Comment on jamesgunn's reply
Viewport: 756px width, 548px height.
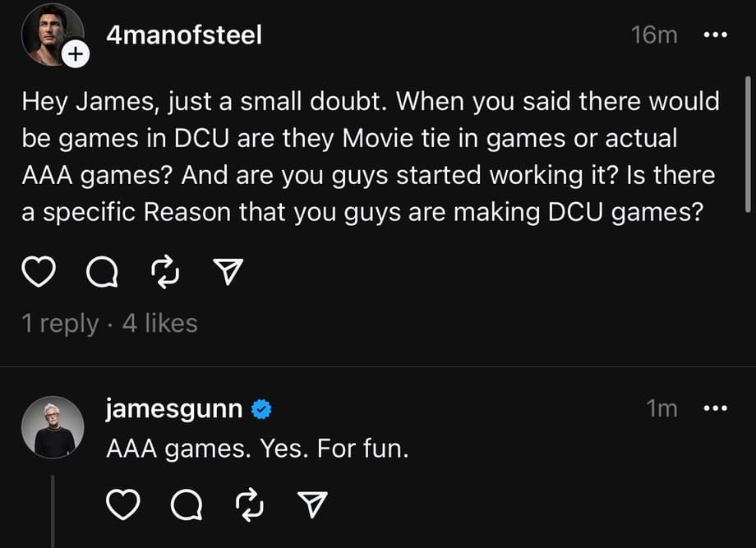[187, 505]
